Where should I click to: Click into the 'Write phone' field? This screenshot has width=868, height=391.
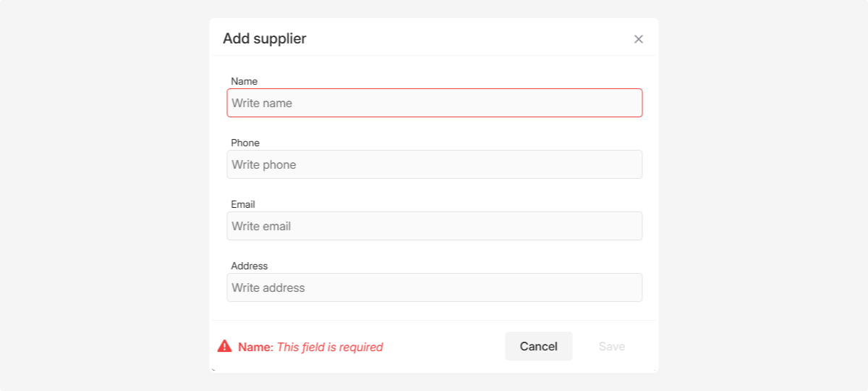click(434, 164)
